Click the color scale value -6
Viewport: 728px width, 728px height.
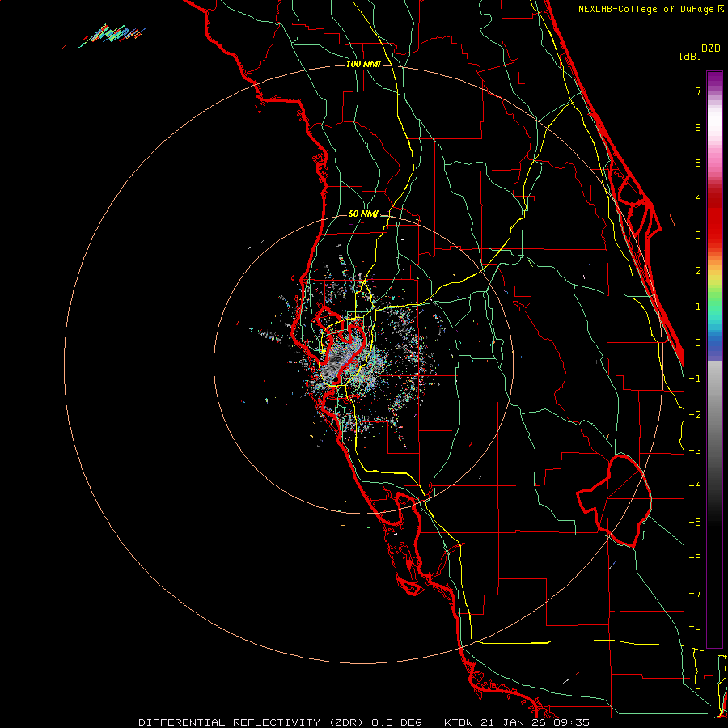pos(695,558)
